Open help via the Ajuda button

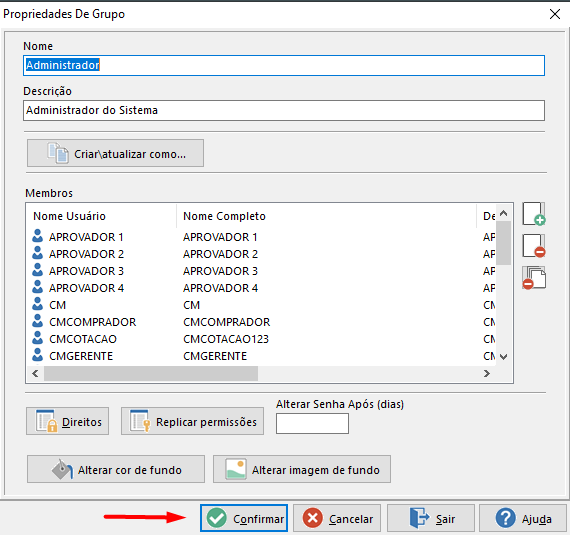click(523, 518)
